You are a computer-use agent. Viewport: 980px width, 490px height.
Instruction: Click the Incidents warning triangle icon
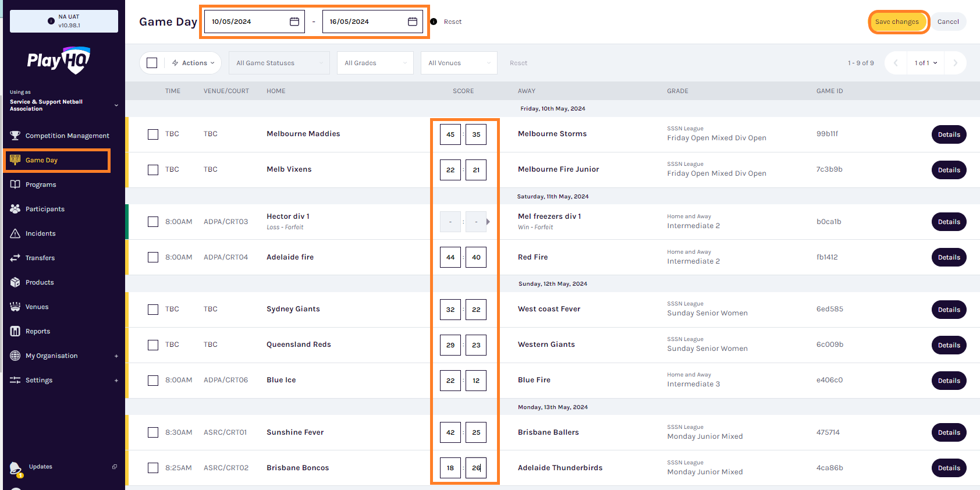click(15, 233)
